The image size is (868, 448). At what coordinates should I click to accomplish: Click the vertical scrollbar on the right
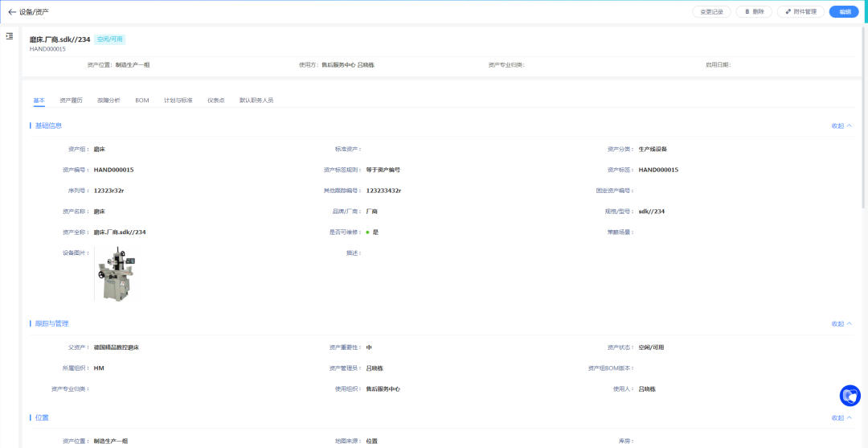864,121
